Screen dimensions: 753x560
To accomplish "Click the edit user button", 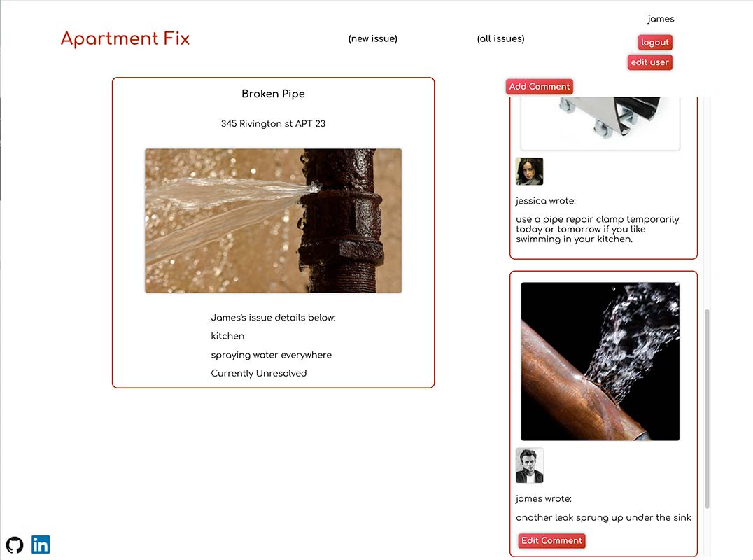I will click(649, 62).
